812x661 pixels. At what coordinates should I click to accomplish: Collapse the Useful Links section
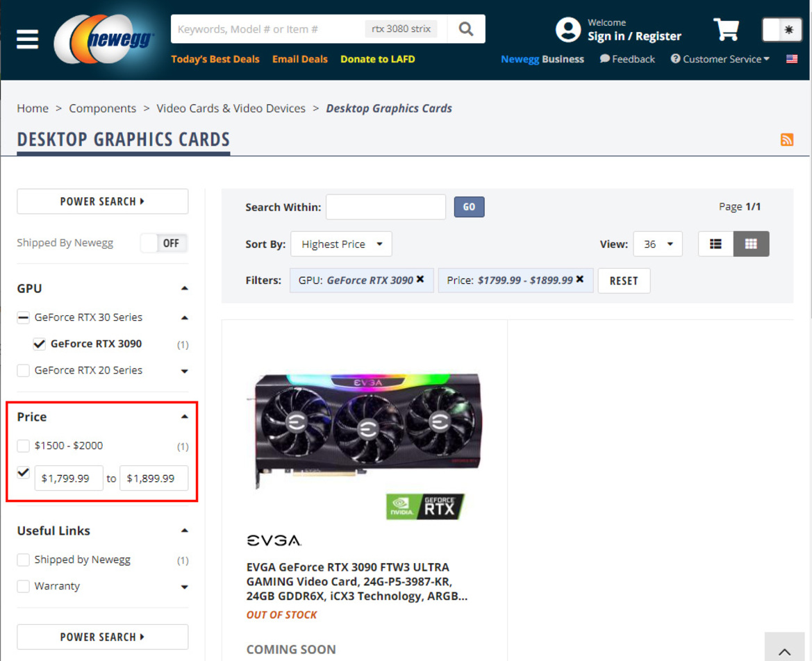(184, 530)
